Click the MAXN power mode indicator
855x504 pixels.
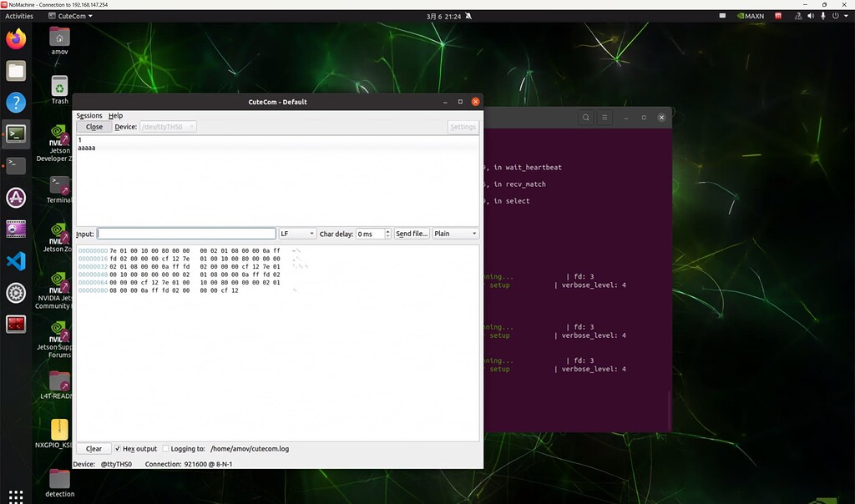click(x=749, y=15)
